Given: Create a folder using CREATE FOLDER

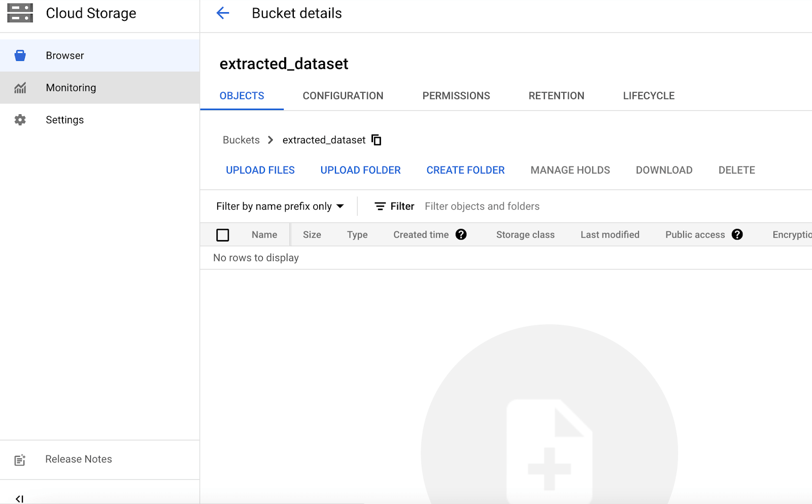Looking at the screenshot, I should pos(465,170).
